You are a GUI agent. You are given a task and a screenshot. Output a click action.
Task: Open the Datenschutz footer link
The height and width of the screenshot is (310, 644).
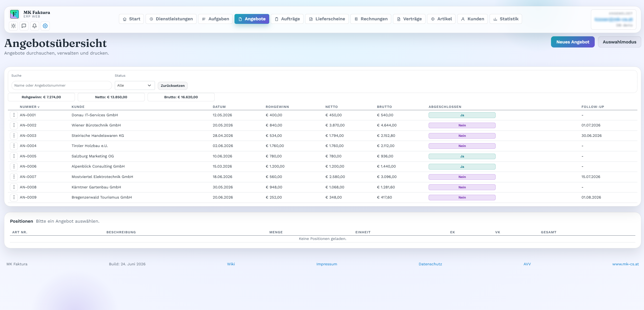click(x=430, y=264)
